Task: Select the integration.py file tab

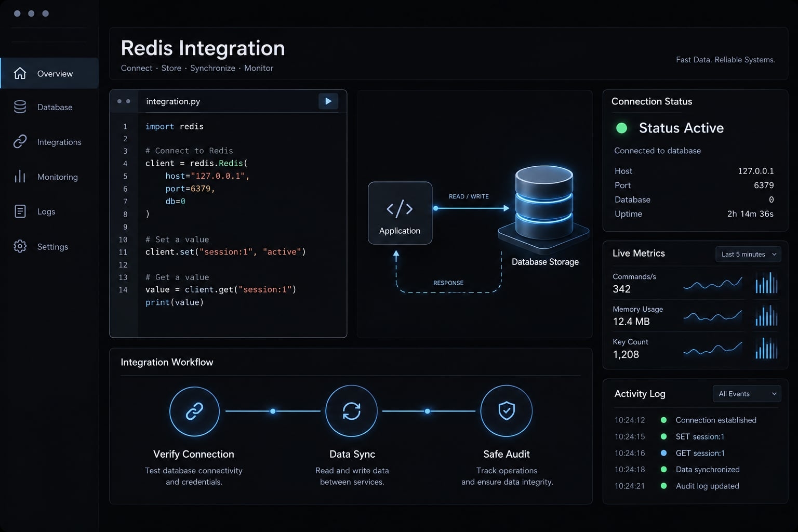Action: (173, 101)
